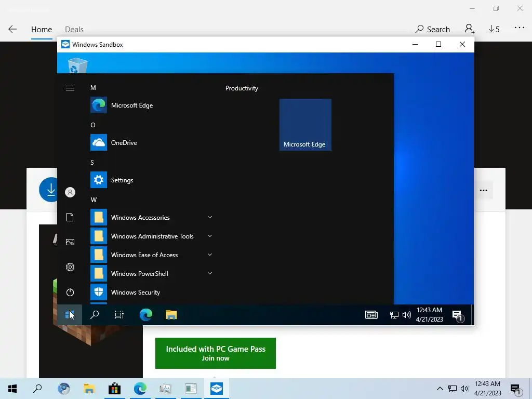This screenshot has height=399, width=532.
Task: Expand the Windows Accessories folder
Action: (x=151, y=218)
